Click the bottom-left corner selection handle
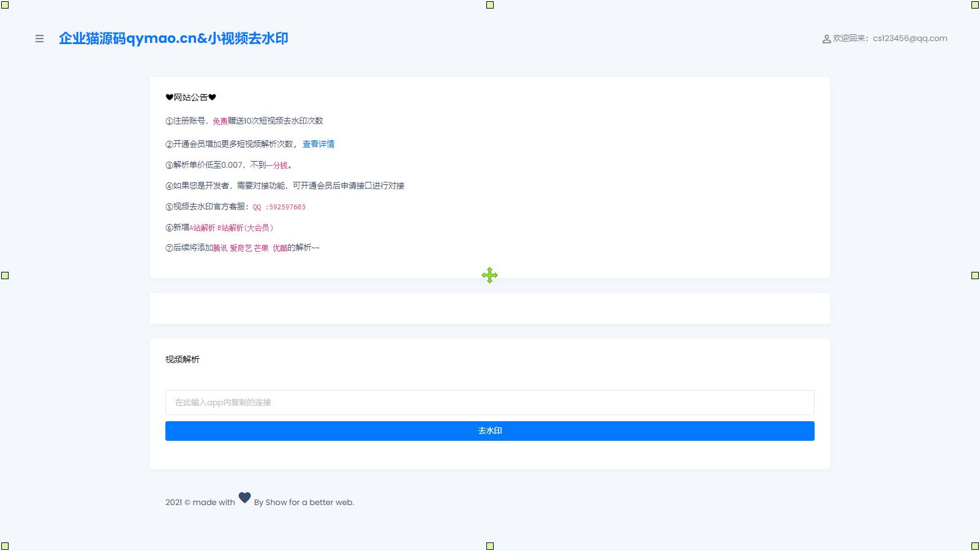Image resolution: width=980 pixels, height=551 pixels. pyautogui.click(x=5, y=545)
